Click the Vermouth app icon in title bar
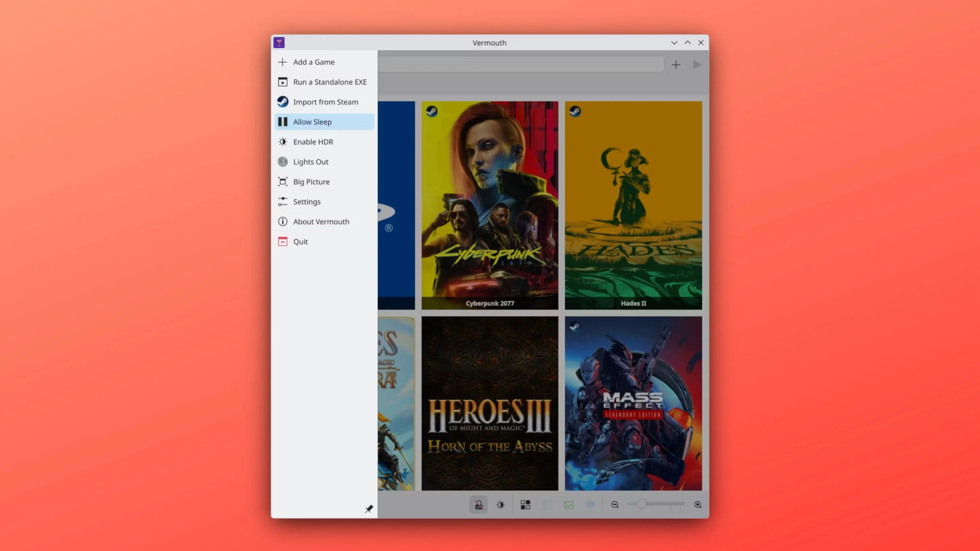The width and height of the screenshot is (980, 551). tap(279, 43)
